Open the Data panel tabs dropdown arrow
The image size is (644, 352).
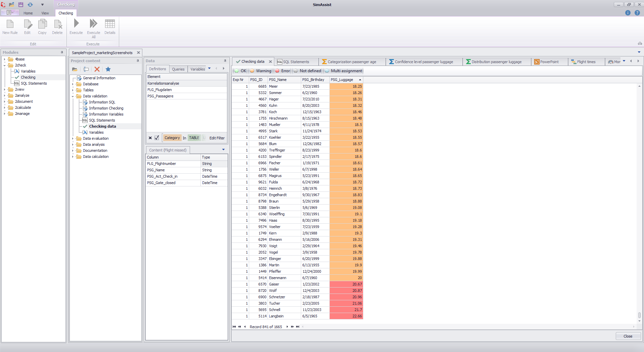click(210, 69)
